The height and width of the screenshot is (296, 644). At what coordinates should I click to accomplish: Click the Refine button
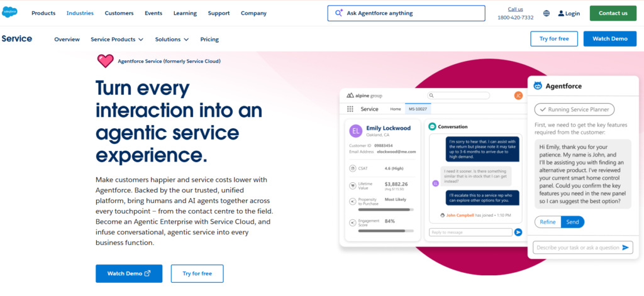[548, 222]
